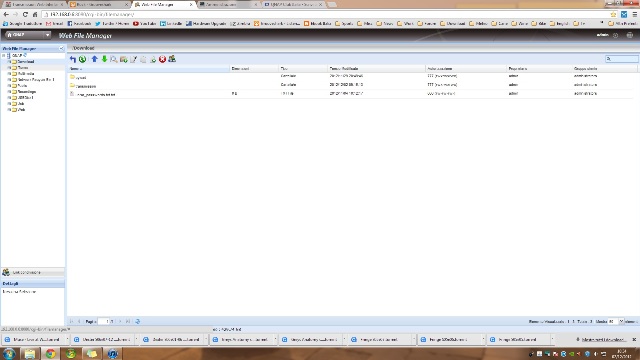Screen dimensions: 640x360
Task: Click the settings icon beside admin
Action: 616,36
